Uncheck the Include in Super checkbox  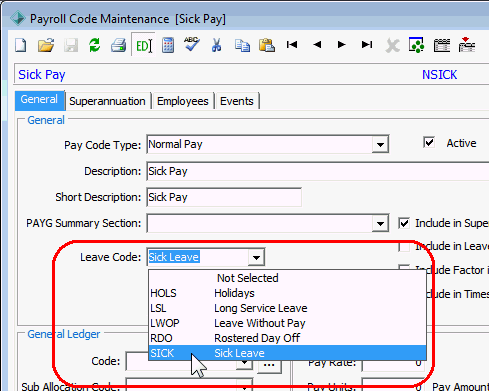[404, 223]
